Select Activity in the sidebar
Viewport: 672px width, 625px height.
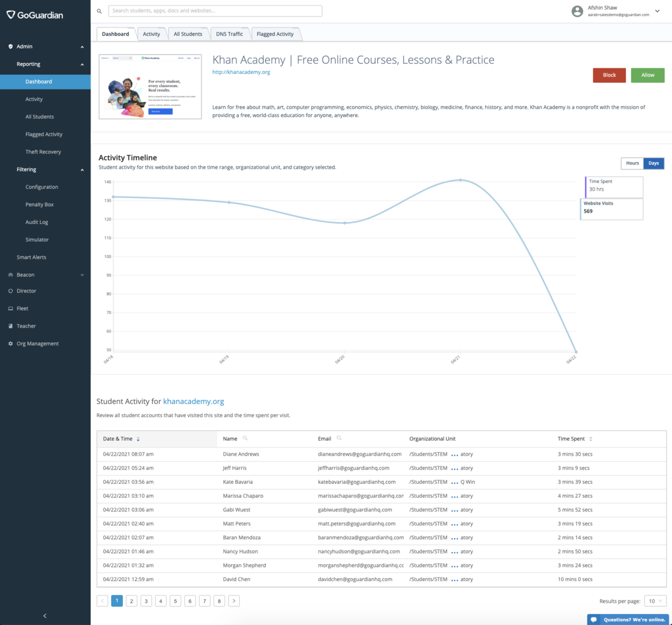(x=34, y=99)
